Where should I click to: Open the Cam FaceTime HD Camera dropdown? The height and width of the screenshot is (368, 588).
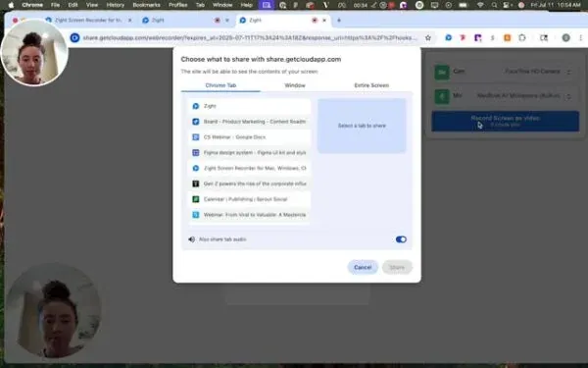[538, 72]
